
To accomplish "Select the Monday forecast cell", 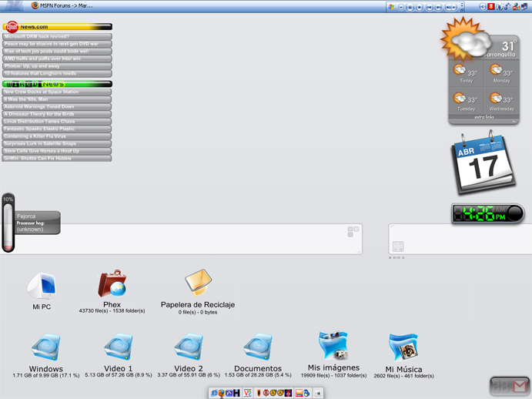I will [502, 73].
